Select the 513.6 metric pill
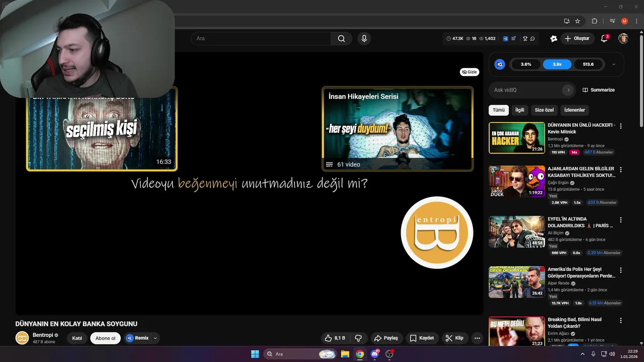644x362 pixels. pos(588,64)
